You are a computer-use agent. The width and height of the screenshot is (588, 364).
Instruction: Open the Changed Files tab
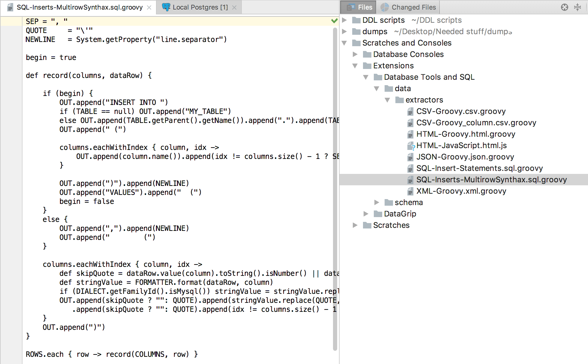click(x=408, y=7)
